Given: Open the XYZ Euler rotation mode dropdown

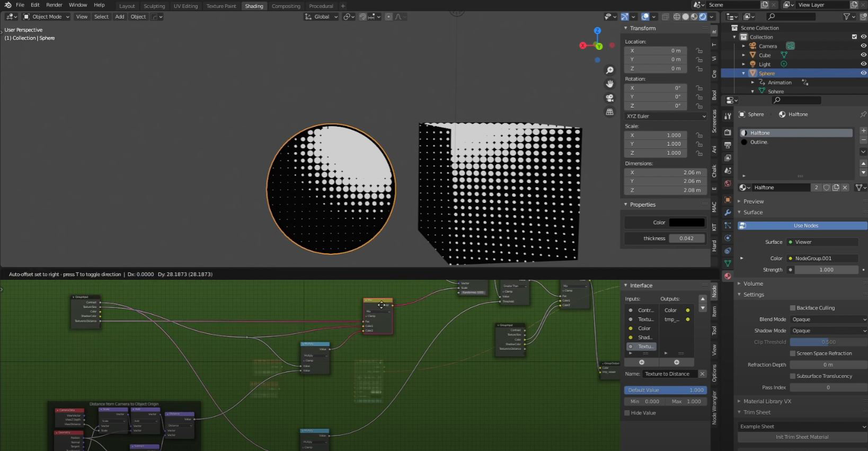Looking at the screenshot, I should point(666,116).
